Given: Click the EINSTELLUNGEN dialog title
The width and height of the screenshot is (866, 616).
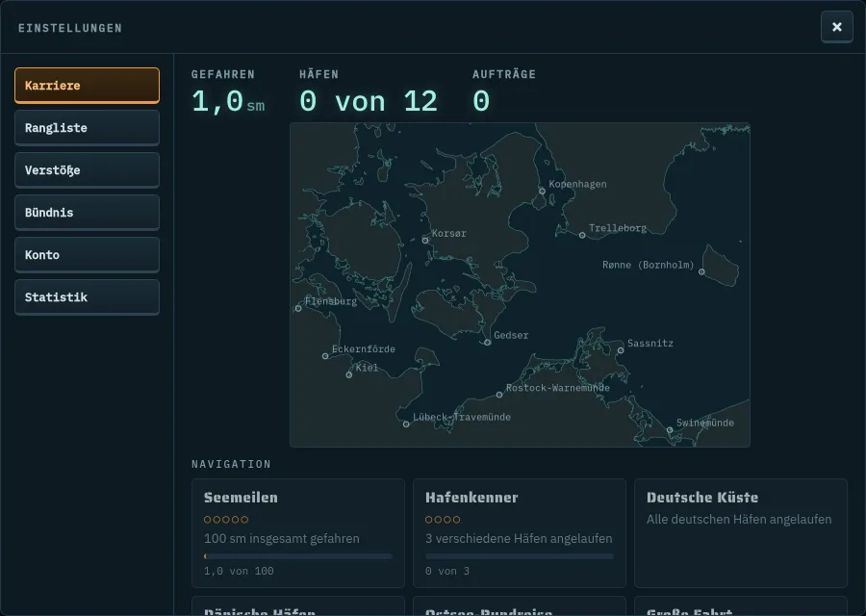Looking at the screenshot, I should click(70, 28).
